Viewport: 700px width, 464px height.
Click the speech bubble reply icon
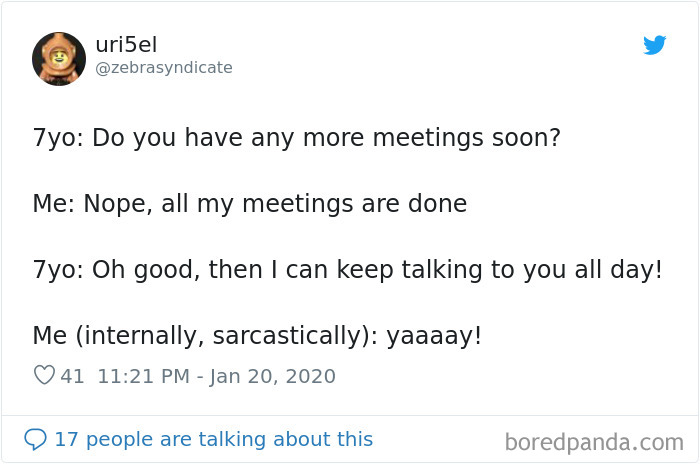click(x=35, y=439)
